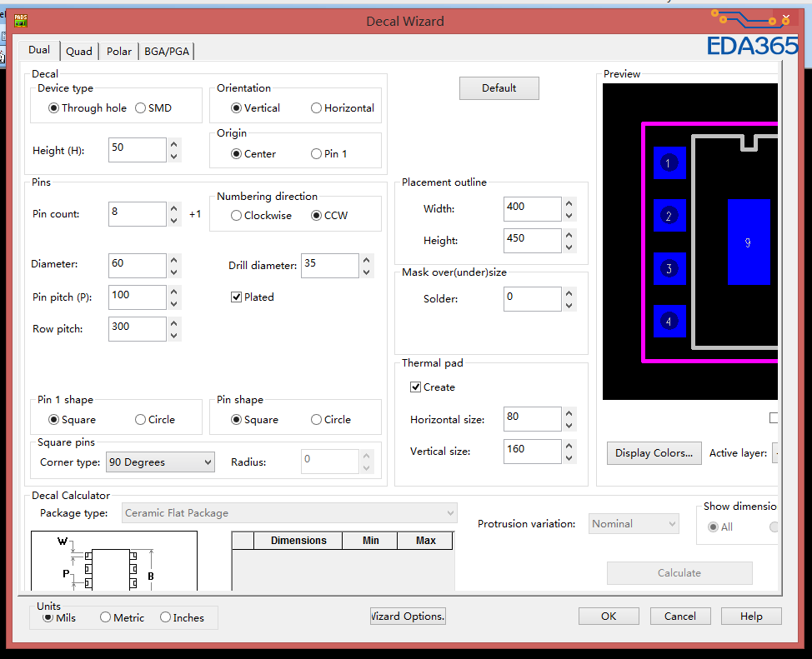Image resolution: width=812 pixels, height=659 pixels.
Task: Set origin to Pin 1
Action: (328, 154)
